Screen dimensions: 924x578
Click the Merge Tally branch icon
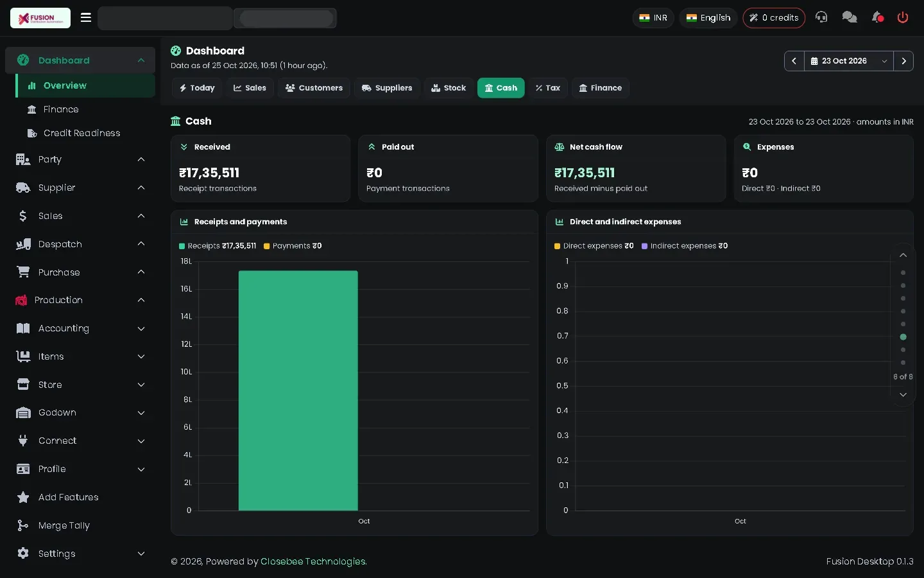point(23,525)
